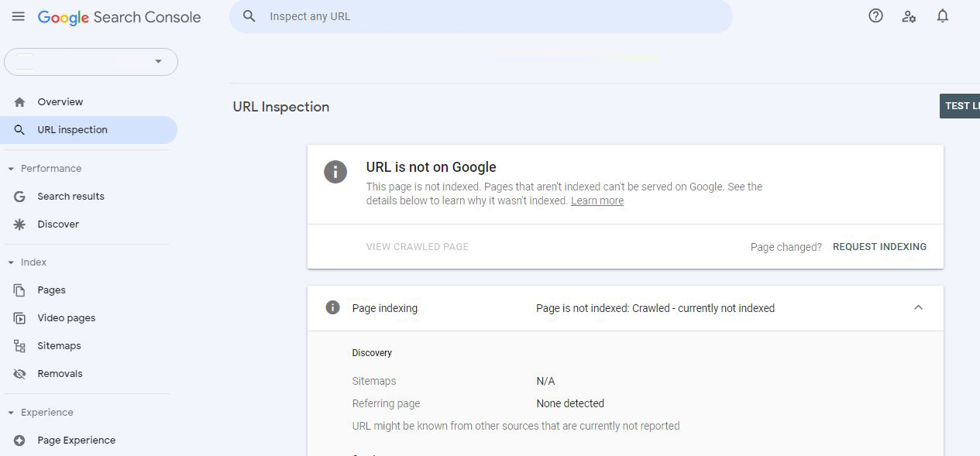Click the Referring page label
The image size is (980, 456).
click(386, 403)
